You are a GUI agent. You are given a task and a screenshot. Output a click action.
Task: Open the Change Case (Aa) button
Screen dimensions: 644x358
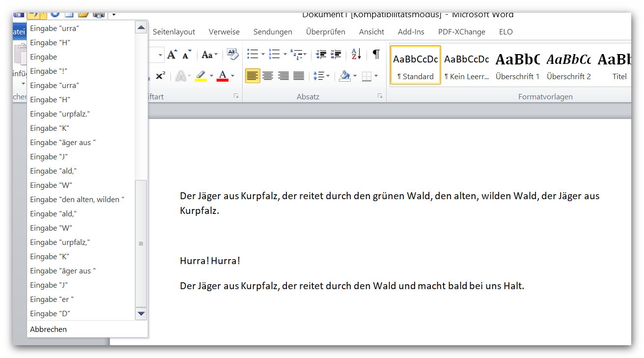tap(210, 55)
